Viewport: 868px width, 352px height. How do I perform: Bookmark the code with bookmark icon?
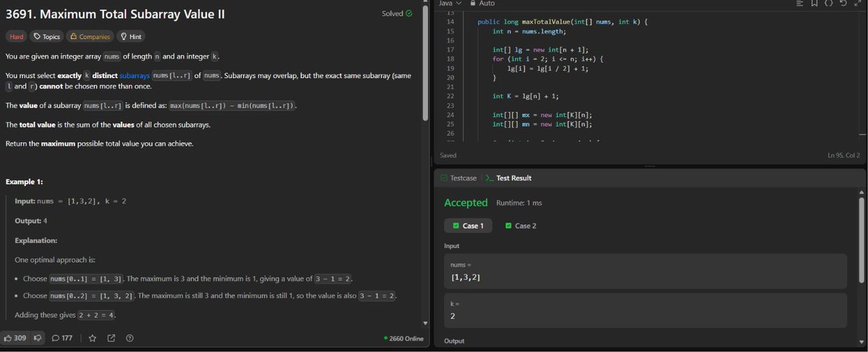814,4
